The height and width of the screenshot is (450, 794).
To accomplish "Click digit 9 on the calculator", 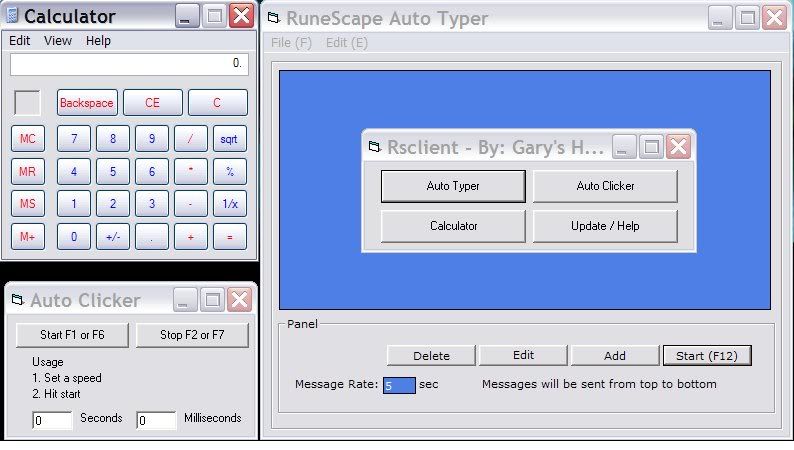I will (x=152, y=139).
